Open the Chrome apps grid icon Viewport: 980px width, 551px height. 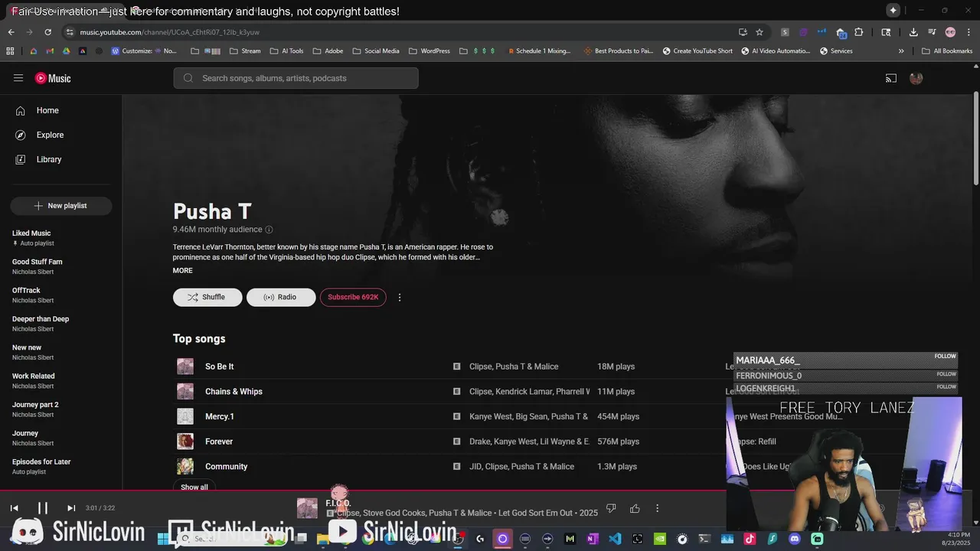pos(10,51)
